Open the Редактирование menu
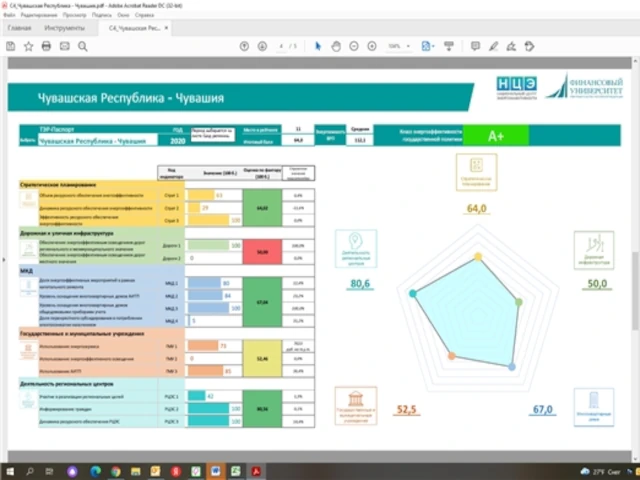Viewport: 640px width, 480px height. [39, 15]
